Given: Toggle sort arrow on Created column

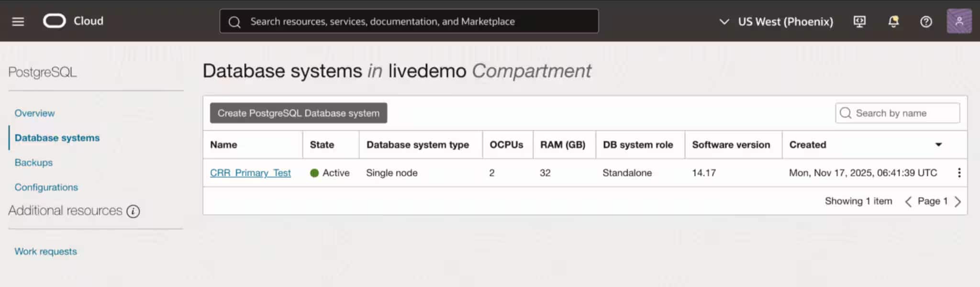Looking at the screenshot, I should click(x=938, y=144).
